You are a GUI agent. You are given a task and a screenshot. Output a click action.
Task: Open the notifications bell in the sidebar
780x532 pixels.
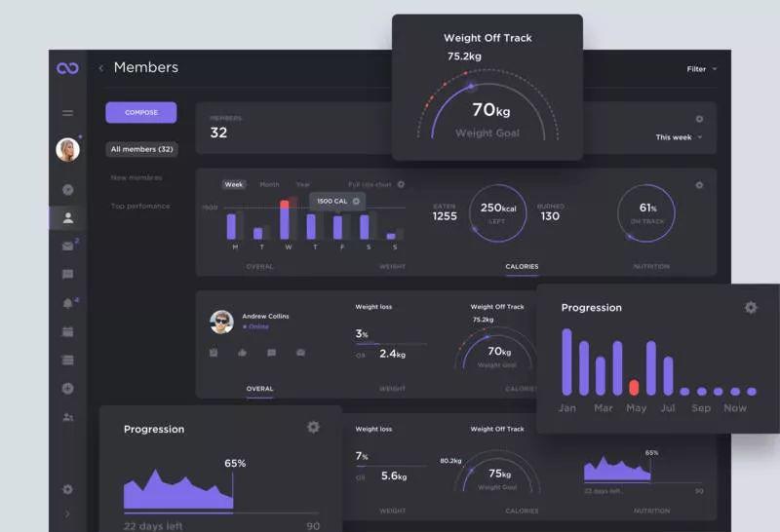tap(67, 303)
